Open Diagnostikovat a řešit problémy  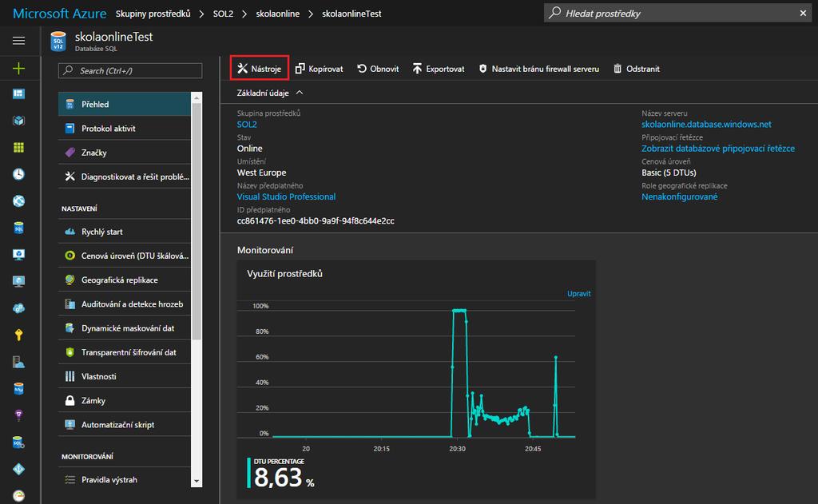[124, 177]
